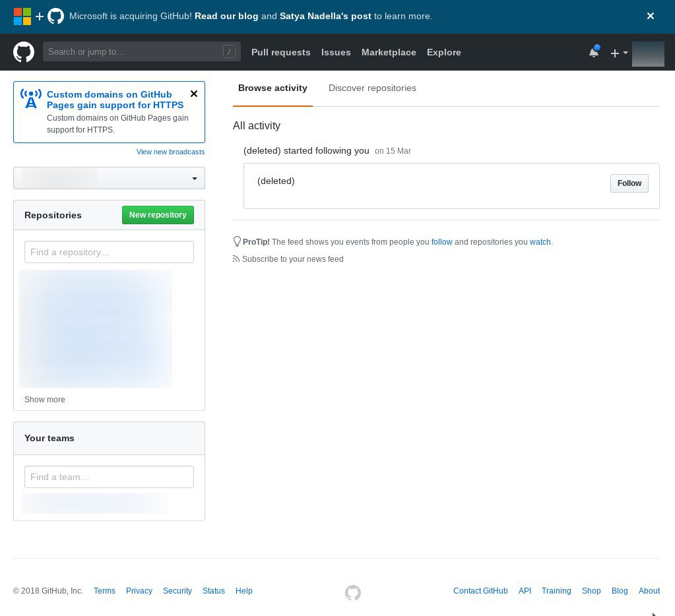The height and width of the screenshot is (616, 675).
Task: Open Satya Nadella's post link
Action: click(325, 16)
